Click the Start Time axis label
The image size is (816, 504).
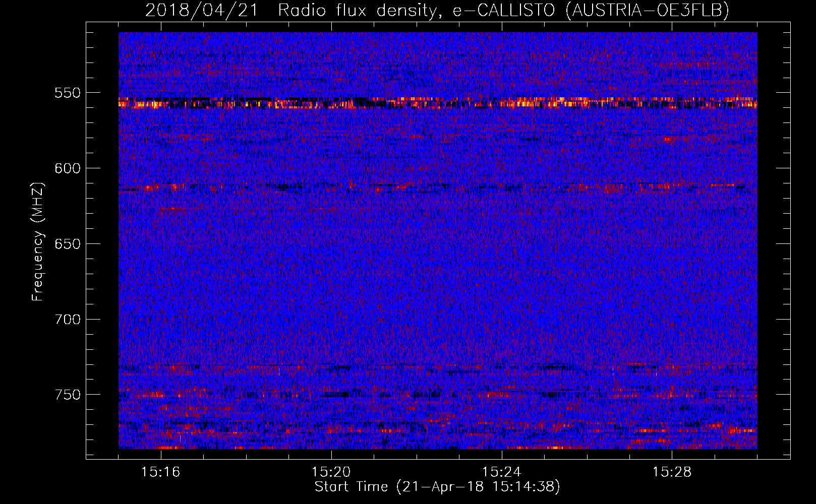437,487
